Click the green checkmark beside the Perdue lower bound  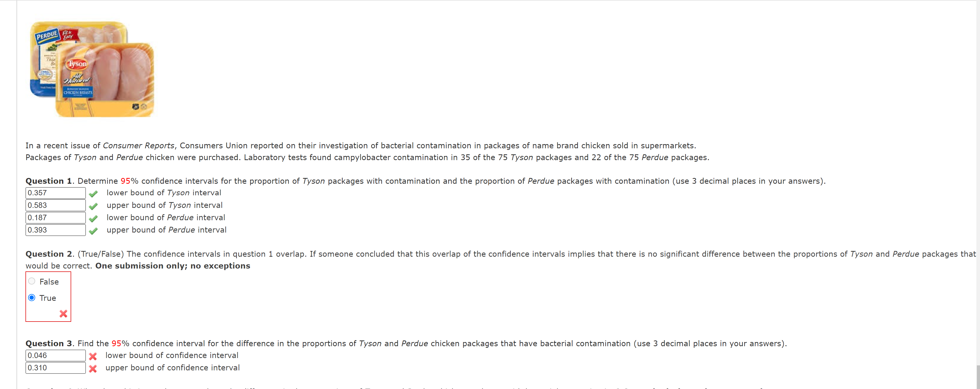tap(93, 218)
